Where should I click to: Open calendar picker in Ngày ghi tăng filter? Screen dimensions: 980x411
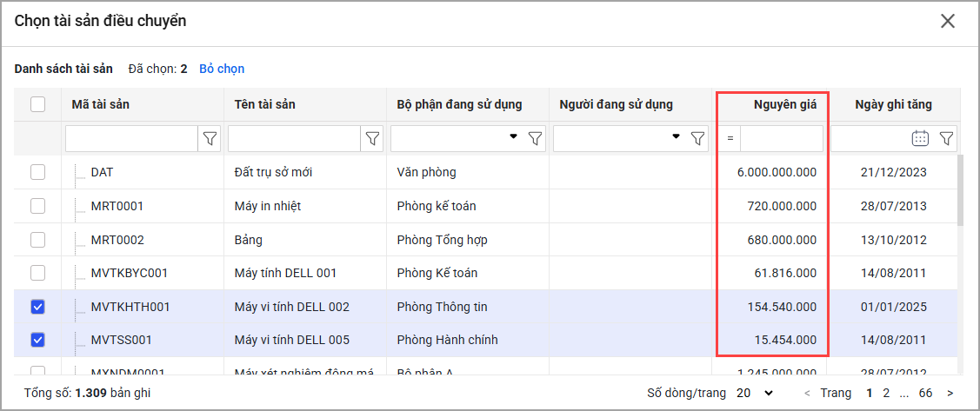pos(920,138)
